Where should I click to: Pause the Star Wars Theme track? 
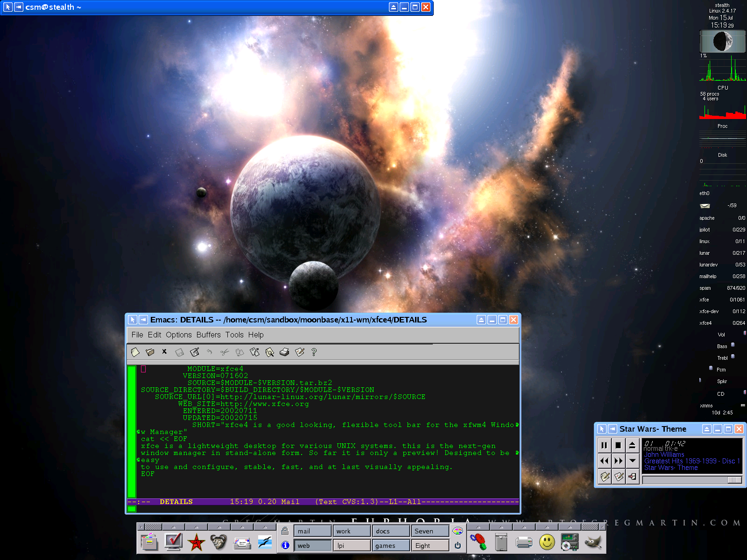point(604,445)
